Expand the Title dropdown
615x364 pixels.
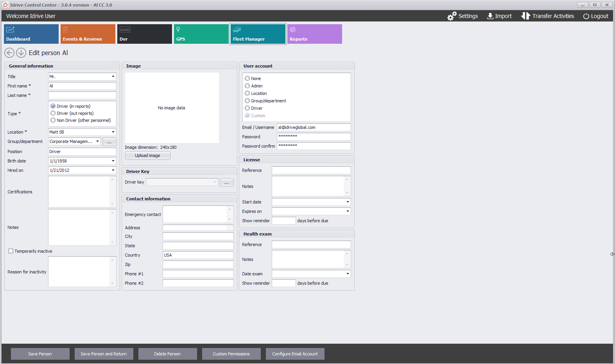click(113, 77)
